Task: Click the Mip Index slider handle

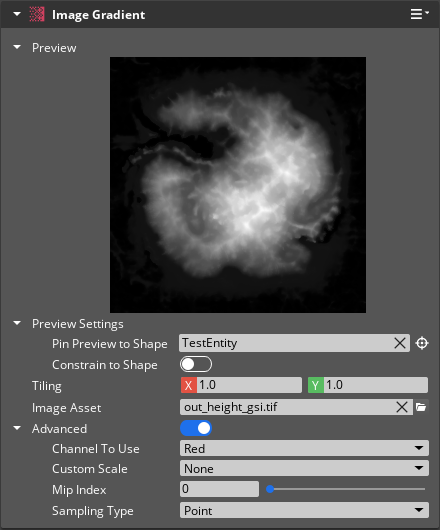Action: (x=270, y=489)
